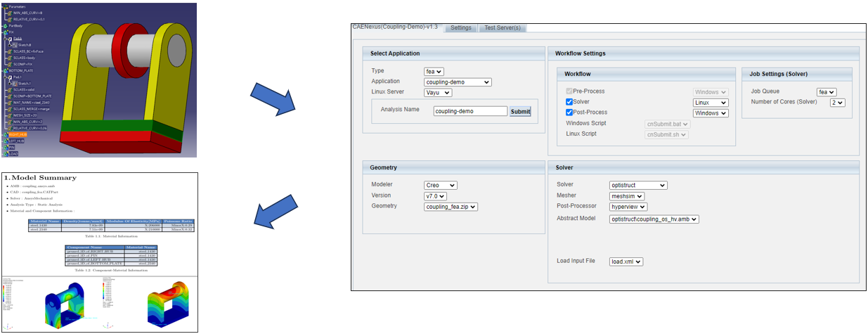868x334 pixels.
Task: Click parameter icon beside MIN_ABS_CURV=8
Action: (x=11, y=13)
